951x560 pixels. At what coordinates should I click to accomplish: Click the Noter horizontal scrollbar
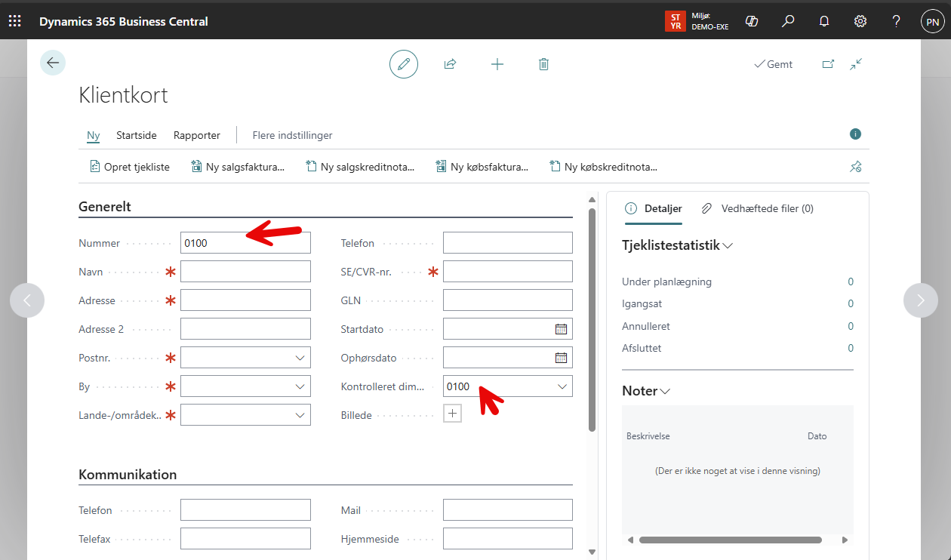[730, 540]
